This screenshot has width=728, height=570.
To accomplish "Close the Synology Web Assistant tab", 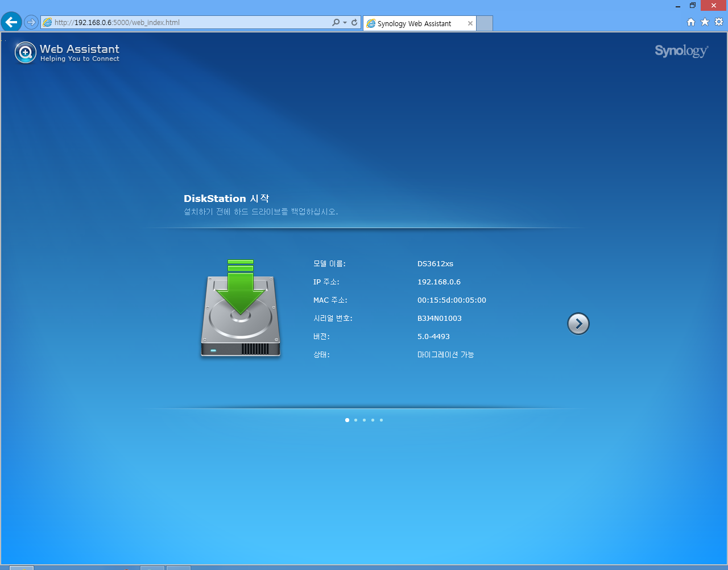I will 470,23.
